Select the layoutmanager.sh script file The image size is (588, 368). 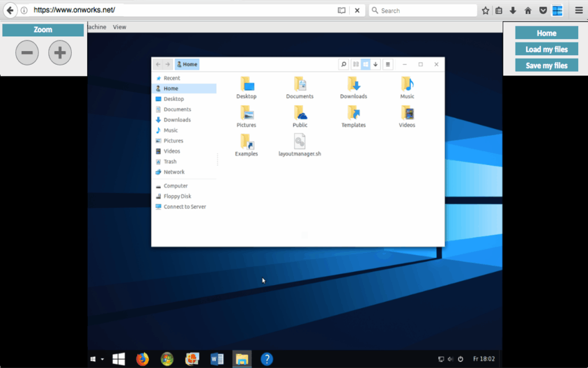299,142
